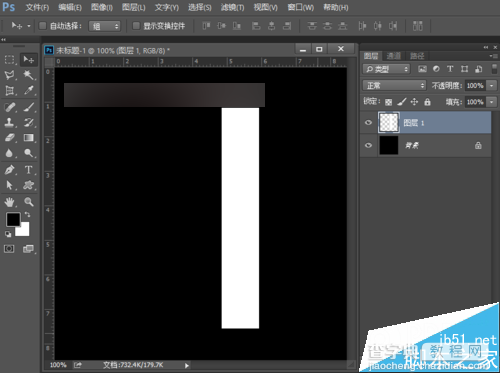
Task: Filter layers by shape layers icon
Action: [464, 69]
